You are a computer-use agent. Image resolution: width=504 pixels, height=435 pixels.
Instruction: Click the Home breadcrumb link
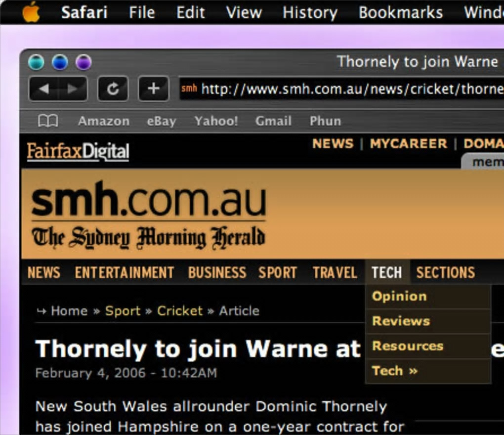[x=69, y=311]
